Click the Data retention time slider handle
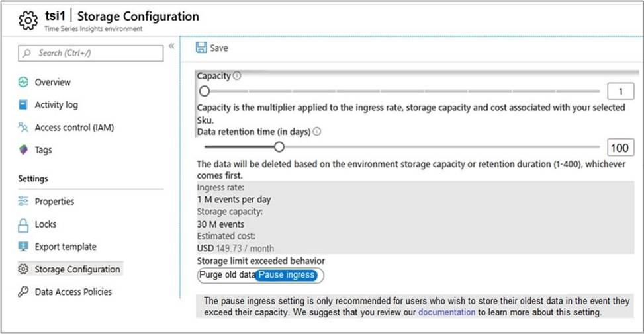Viewport: 644px width, 334px height. [x=279, y=147]
